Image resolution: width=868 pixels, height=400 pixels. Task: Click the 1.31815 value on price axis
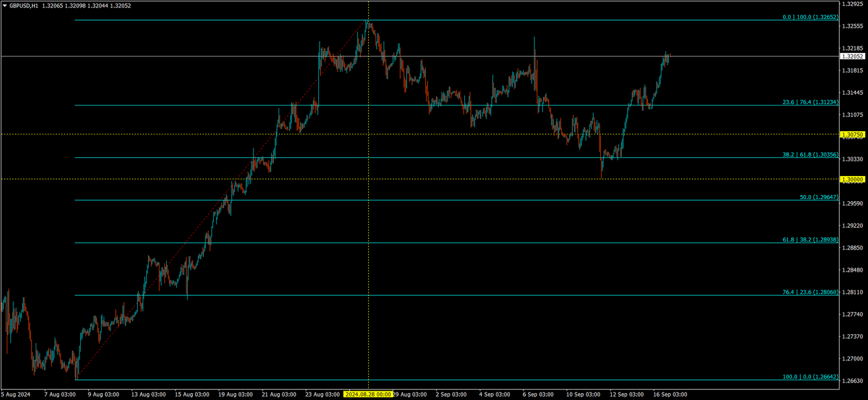pyautogui.click(x=853, y=71)
